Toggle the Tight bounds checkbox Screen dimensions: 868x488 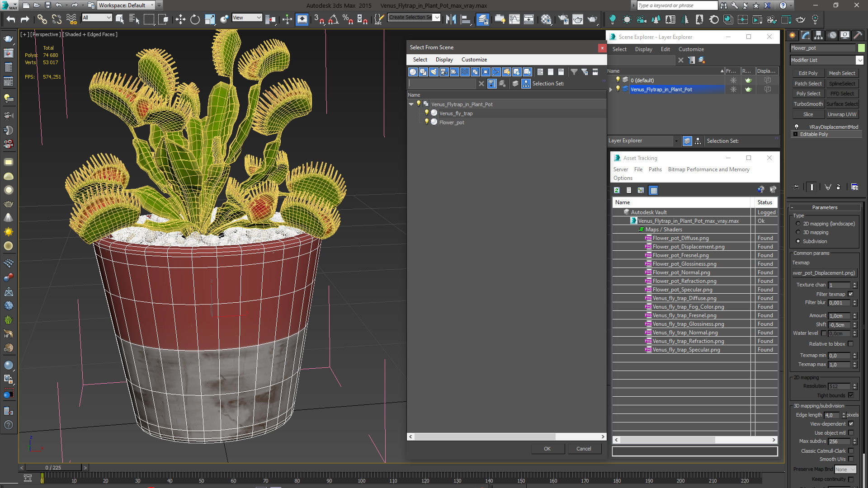pyautogui.click(x=851, y=395)
